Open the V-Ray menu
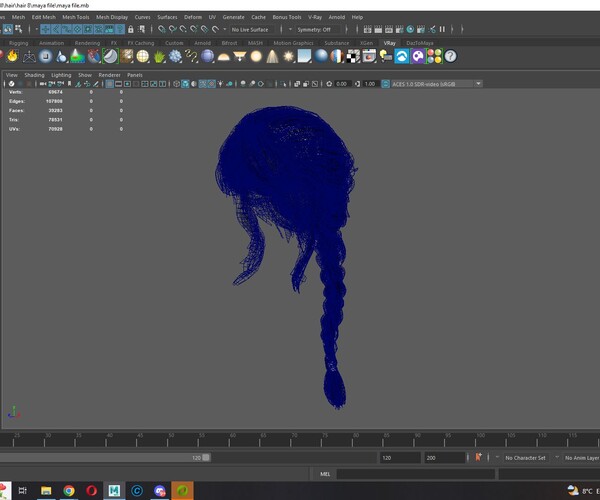This screenshot has width=600, height=500. 315,17
